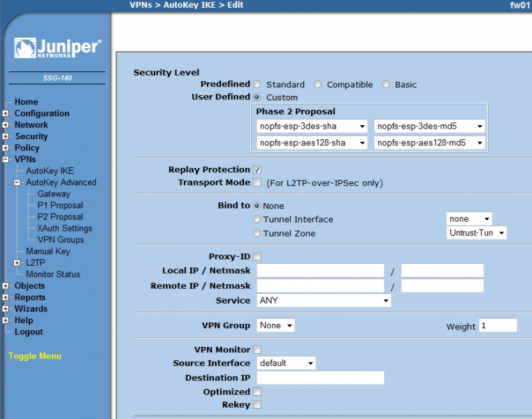The width and height of the screenshot is (532, 419).
Task: Click the Local IP address field
Action: [x=321, y=271]
